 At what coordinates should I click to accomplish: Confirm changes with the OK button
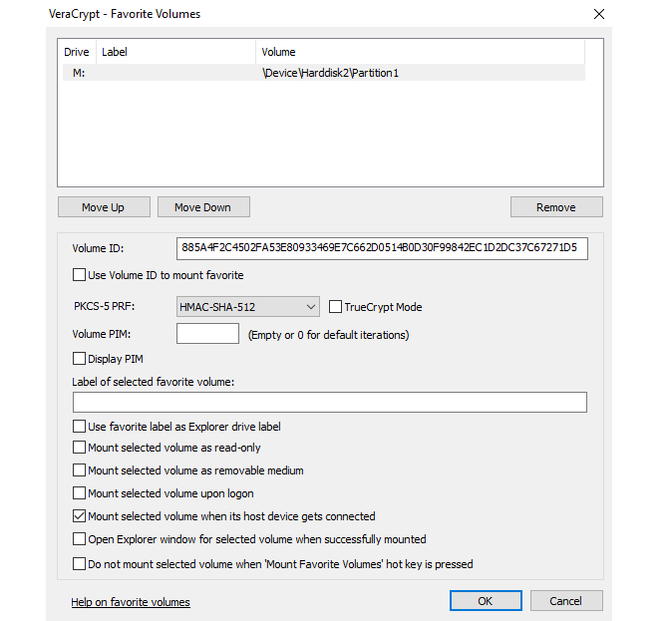pos(485,601)
